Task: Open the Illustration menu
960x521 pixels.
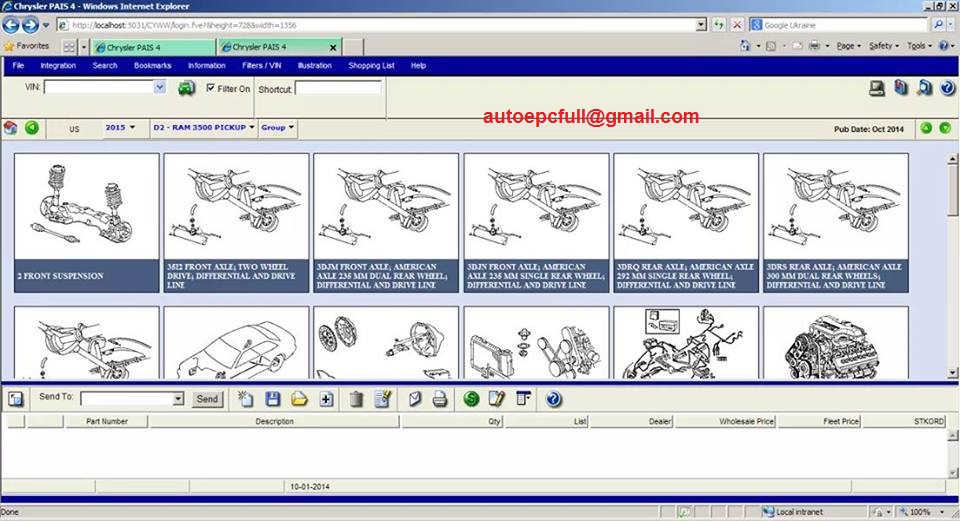Action: pos(314,66)
